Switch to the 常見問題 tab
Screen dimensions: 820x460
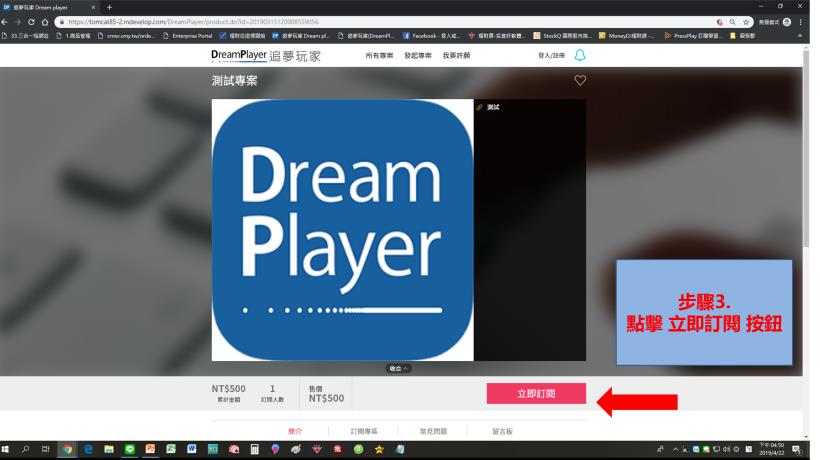click(433, 431)
